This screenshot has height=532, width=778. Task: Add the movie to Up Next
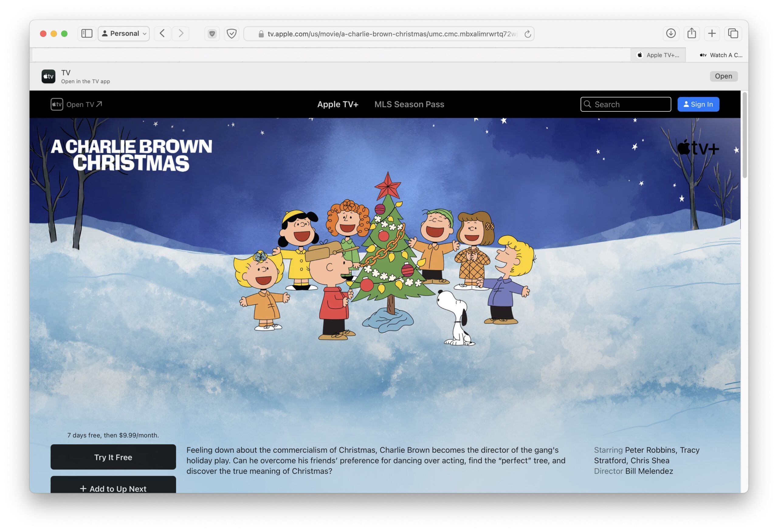(113, 489)
